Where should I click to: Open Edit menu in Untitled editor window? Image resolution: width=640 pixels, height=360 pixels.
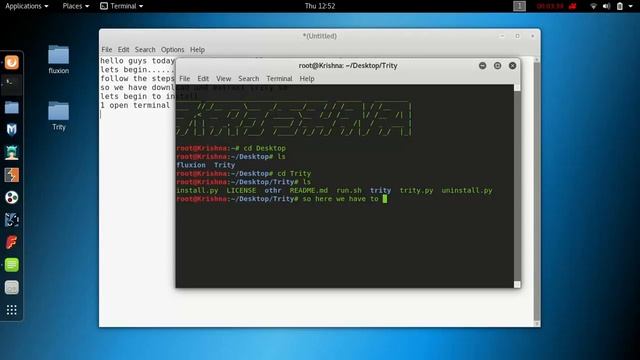123,49
